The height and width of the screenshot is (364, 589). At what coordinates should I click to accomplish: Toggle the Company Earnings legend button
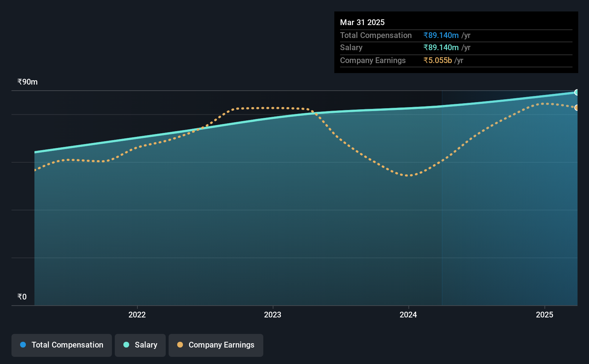(x=216, y=345)
